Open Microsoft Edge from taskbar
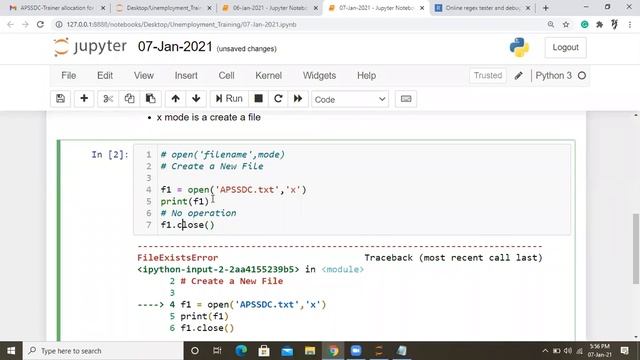Viewport: 640px width, 360px height. pyautogui.click(x=241, y=351)
